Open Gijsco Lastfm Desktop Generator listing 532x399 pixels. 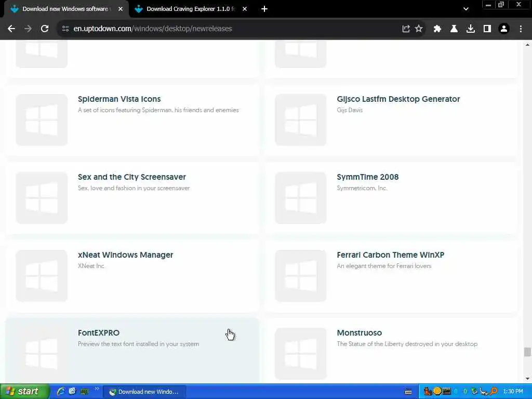point(398,99)
